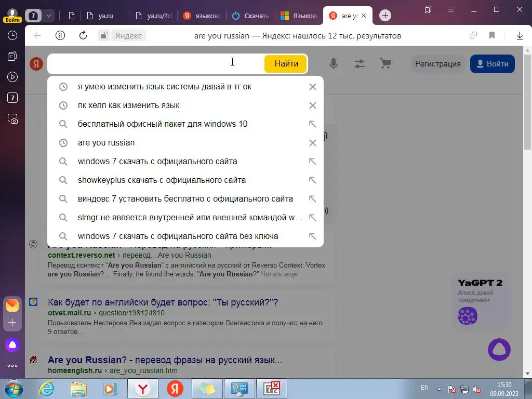Screen dimensions: 532x399
Task: Launch Alice assistant in the sidebar
Action: (12, 345)
